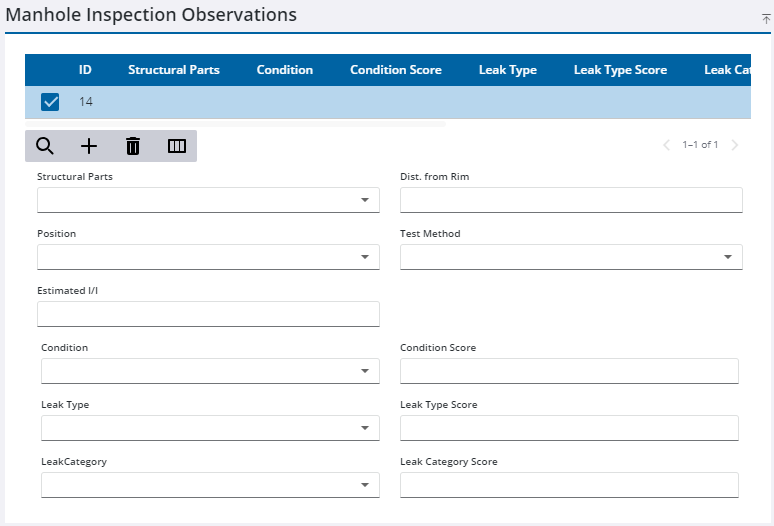Click into the Dist. from Rim field
774x526 pixels.
point(571,200)
